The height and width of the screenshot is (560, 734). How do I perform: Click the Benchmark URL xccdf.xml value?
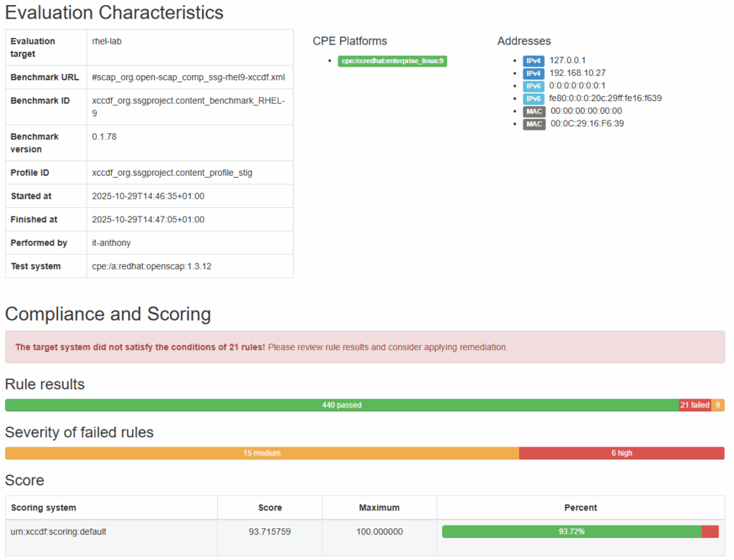(x=189, y=77)
